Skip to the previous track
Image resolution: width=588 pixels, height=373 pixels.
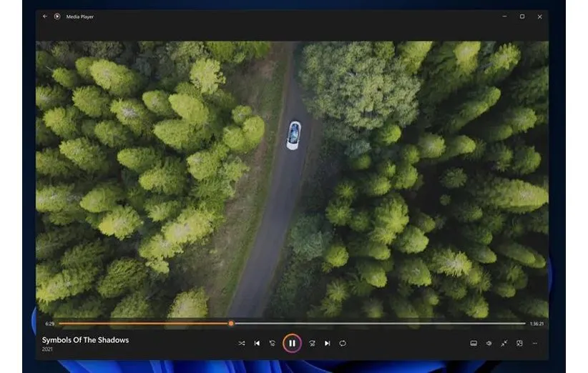click(257, 343)
